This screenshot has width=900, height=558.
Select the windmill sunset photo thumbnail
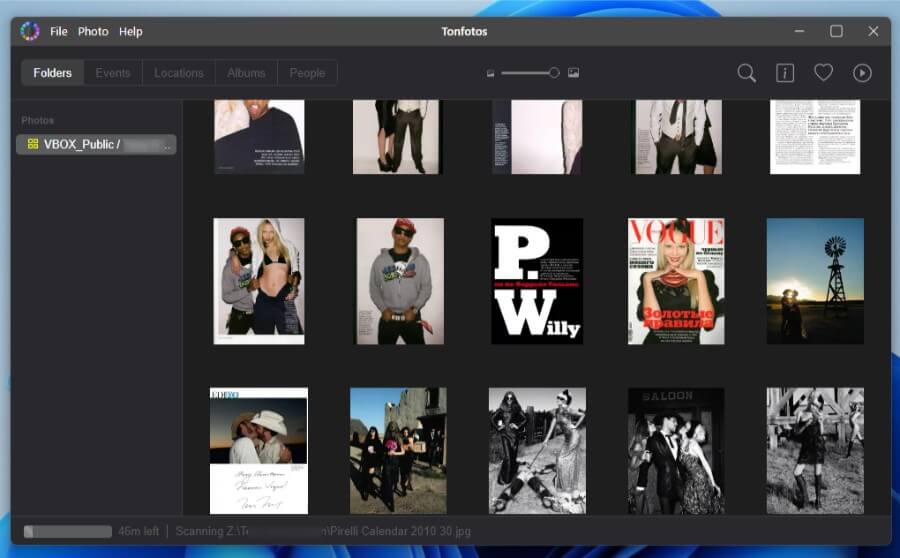[814, 281]
